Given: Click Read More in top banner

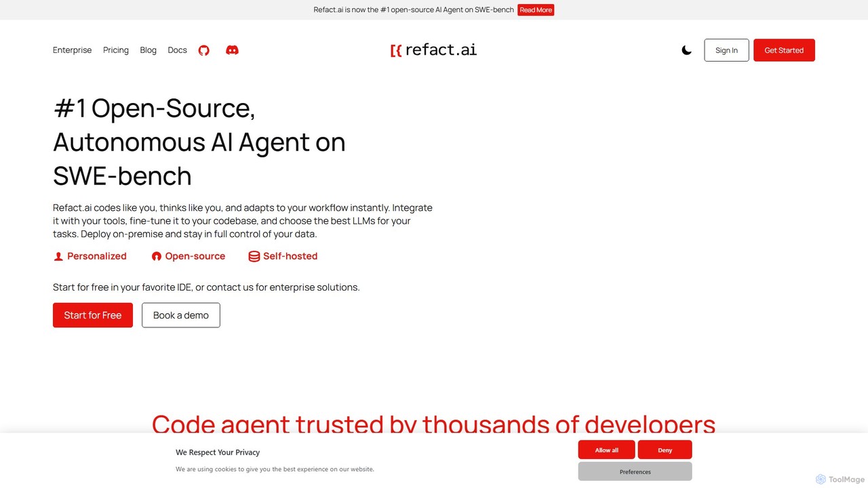Looking at the screenshot, I should (536, 9).
